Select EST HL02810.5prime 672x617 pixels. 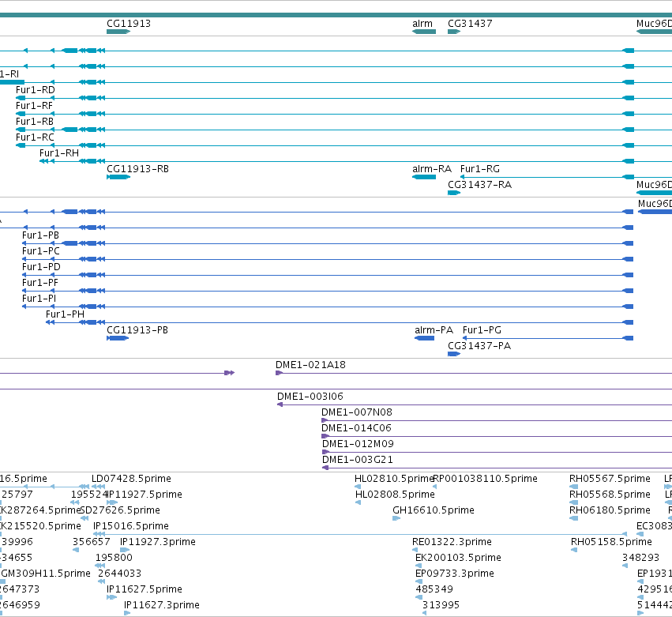click(x=394, y=479)
